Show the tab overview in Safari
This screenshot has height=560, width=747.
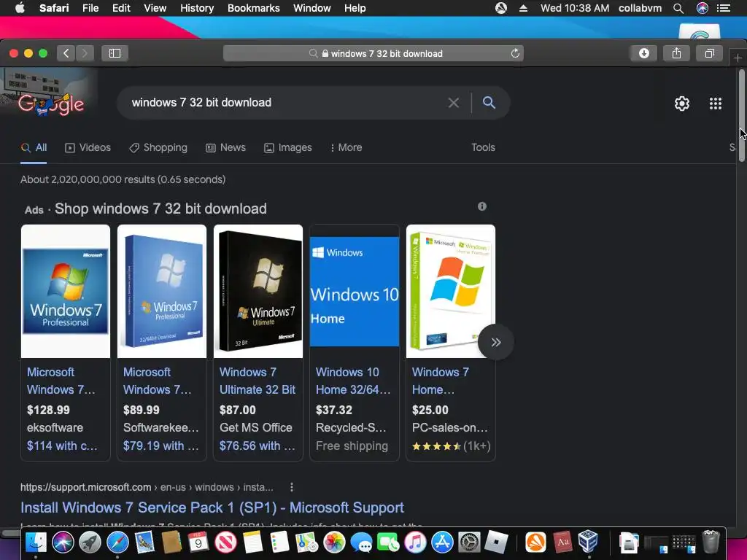point(709,53)
